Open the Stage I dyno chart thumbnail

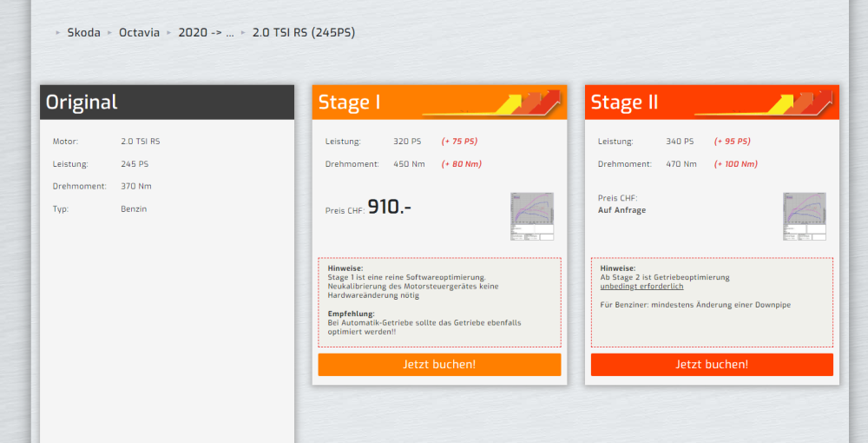click(x=532, y=216)
